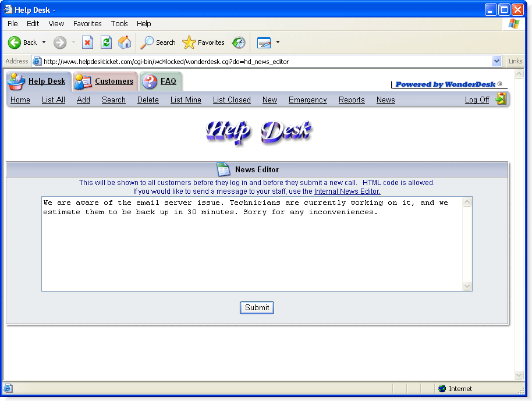Open the View menu
This screenshot has width=532, height=401.
pyautogui.click(x=56, y=24)
